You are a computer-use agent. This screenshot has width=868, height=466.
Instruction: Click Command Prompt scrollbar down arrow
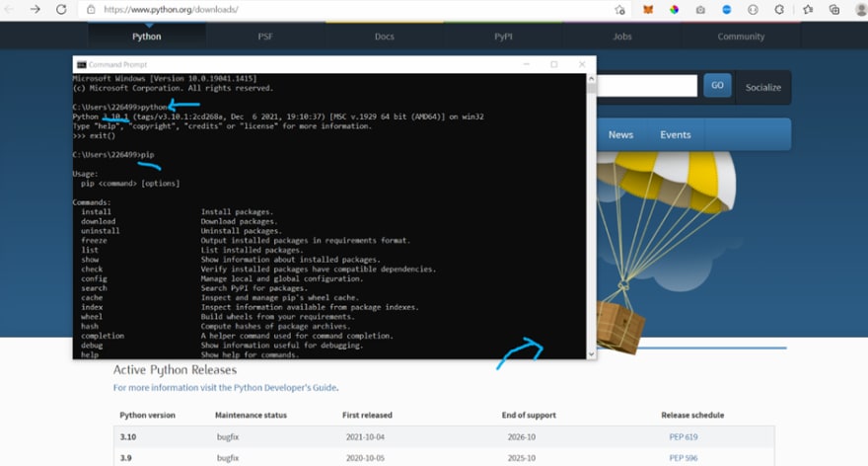[591, 354]
